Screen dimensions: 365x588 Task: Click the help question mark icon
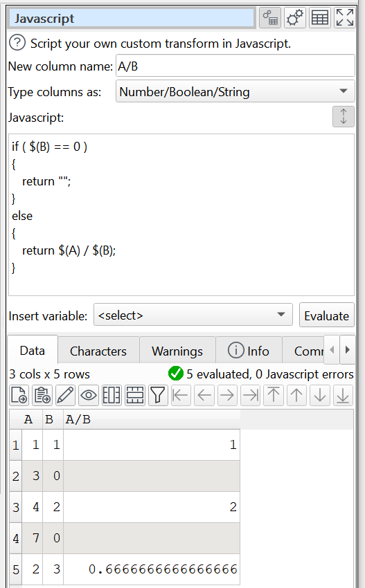pyautogui.click(x=17, y=43)
